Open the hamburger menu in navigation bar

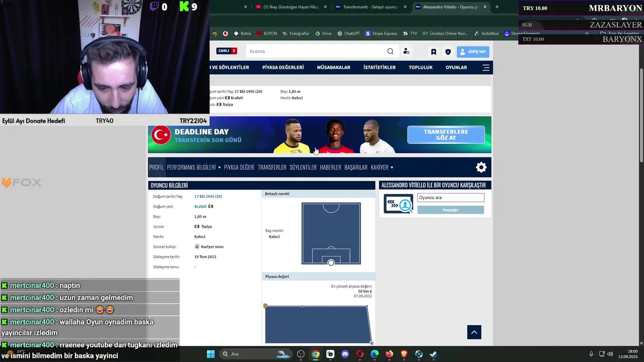[486, 67]
